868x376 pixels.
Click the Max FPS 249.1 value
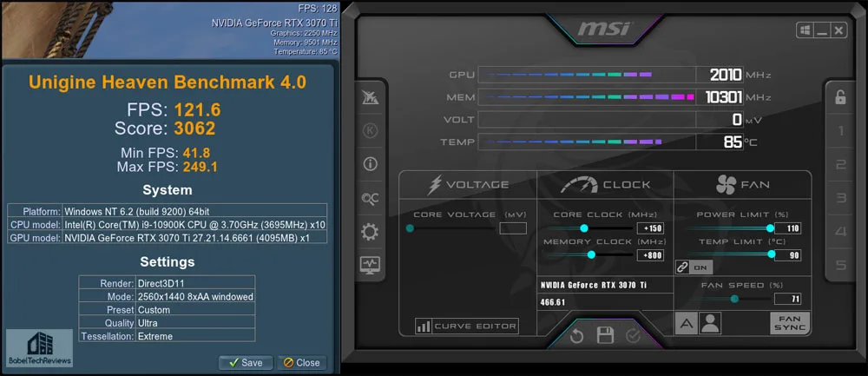tap(199, 167)
